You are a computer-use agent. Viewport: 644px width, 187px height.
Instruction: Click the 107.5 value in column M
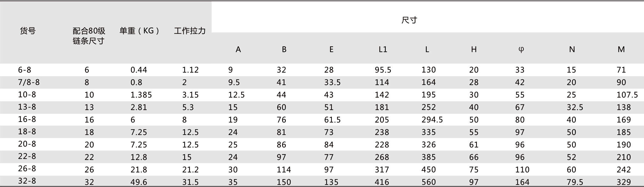pos(627,95)
